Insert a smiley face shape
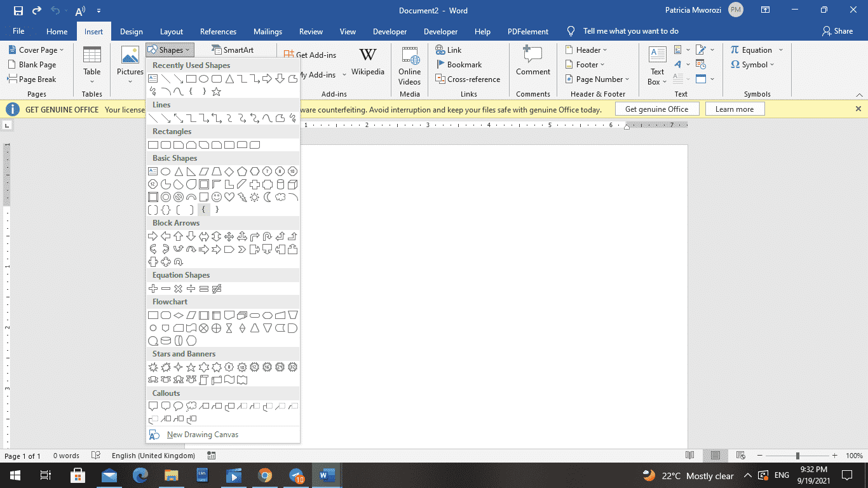Viewport: 868px width, 488px height. [216, 197]
